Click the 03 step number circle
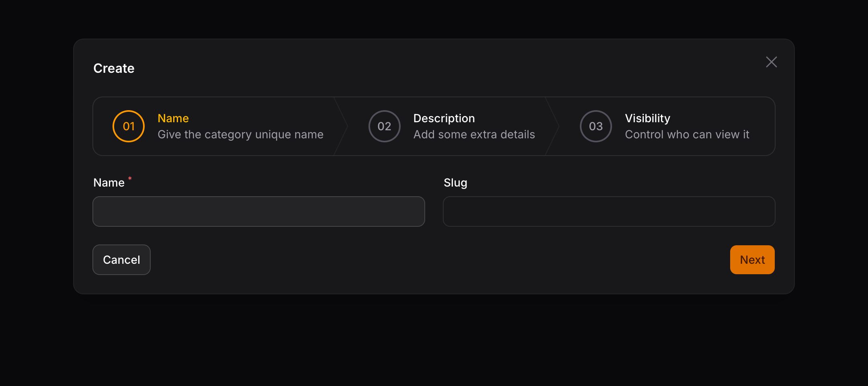Viewport: 868px width, 386px height. pyautogui.click(x=596, y=126)
